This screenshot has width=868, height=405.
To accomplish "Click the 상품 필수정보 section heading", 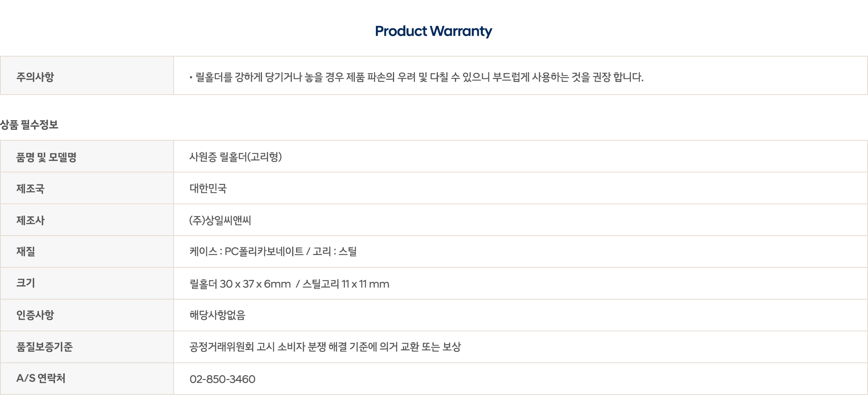I will (29, 125).
